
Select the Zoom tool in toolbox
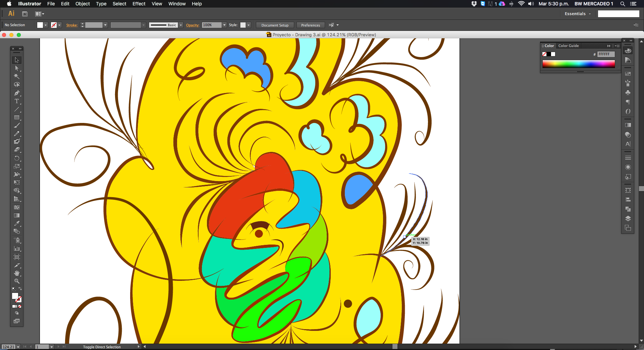(16, 281)
